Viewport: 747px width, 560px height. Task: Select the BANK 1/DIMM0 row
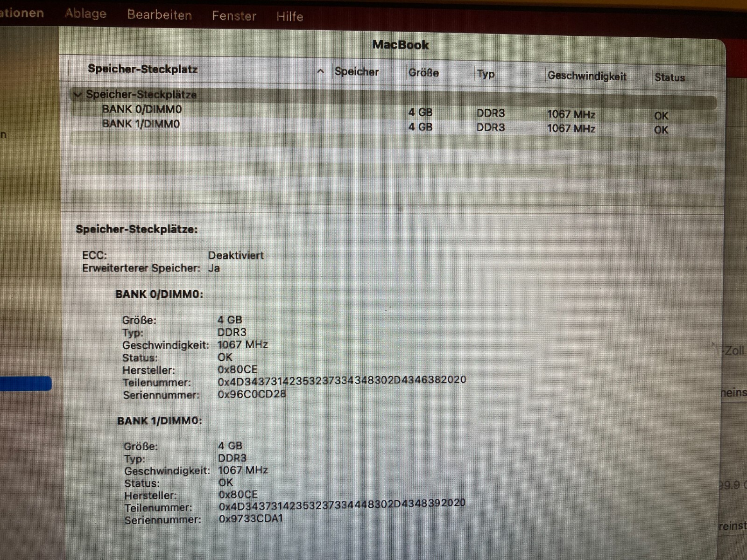(393, 126)
